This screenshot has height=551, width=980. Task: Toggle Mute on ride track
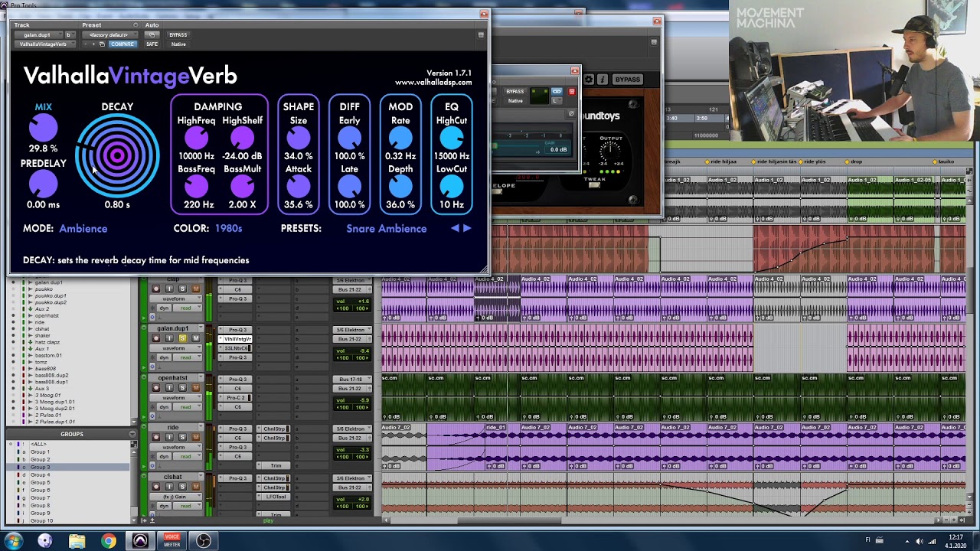tap(195, 437)
